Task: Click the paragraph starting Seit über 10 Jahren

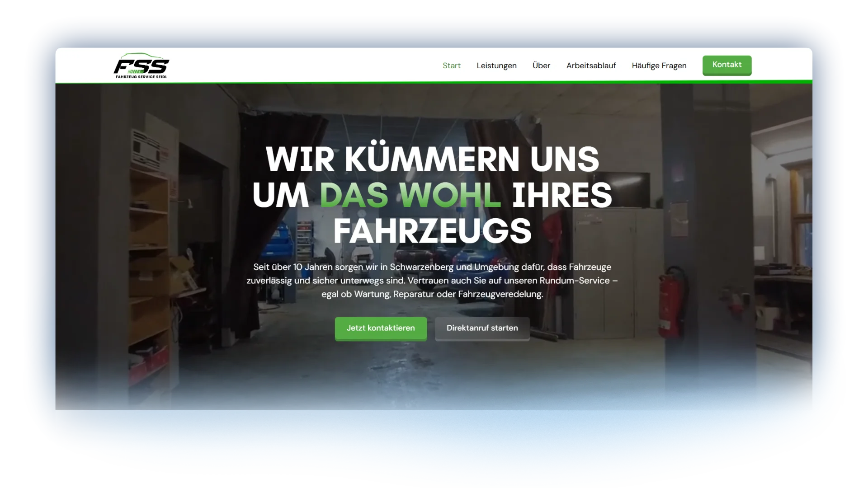Action: [x=432, y=280]
